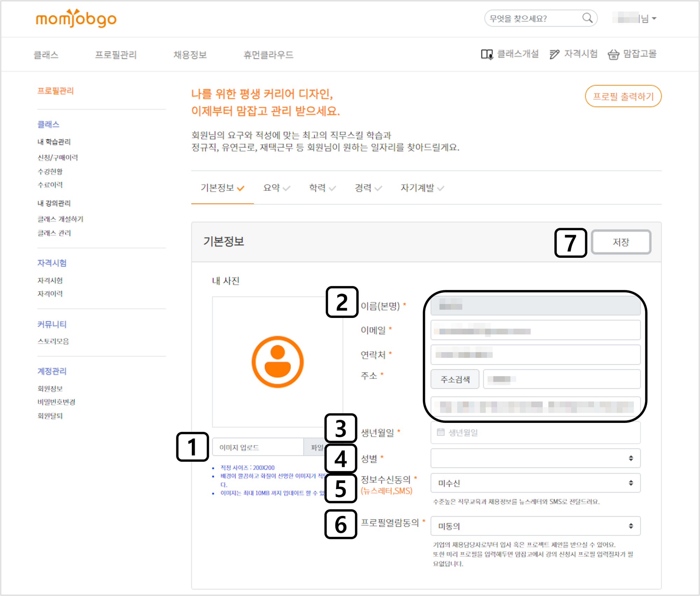Click the 자격시험 pencil icon
Screen dimensions: 700x596
[554, 54]
